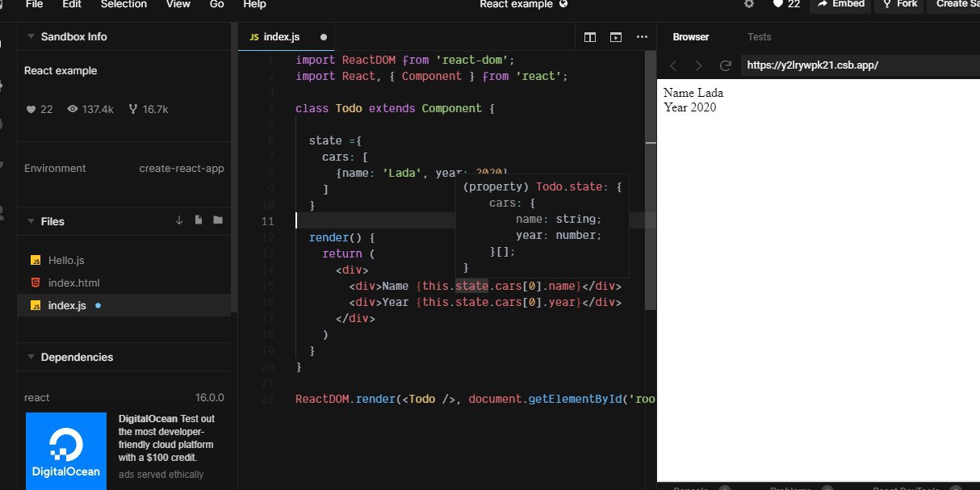Switch to the Tests tab
The image size is (980, 490).
tap(759, 37)
